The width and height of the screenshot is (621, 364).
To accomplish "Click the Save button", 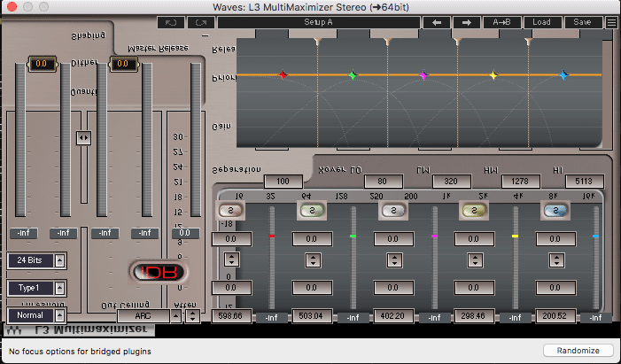I will pyautogui.click(x=583, y=22).
